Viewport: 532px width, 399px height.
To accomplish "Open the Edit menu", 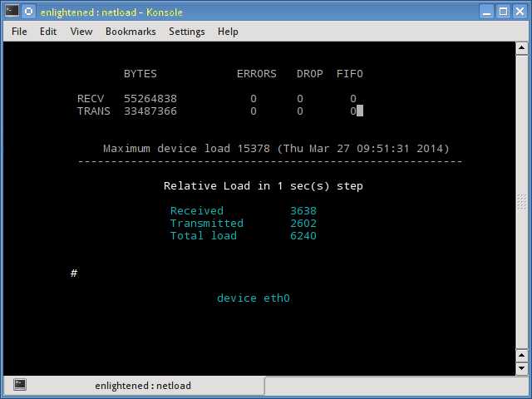I will click(48, 32).
